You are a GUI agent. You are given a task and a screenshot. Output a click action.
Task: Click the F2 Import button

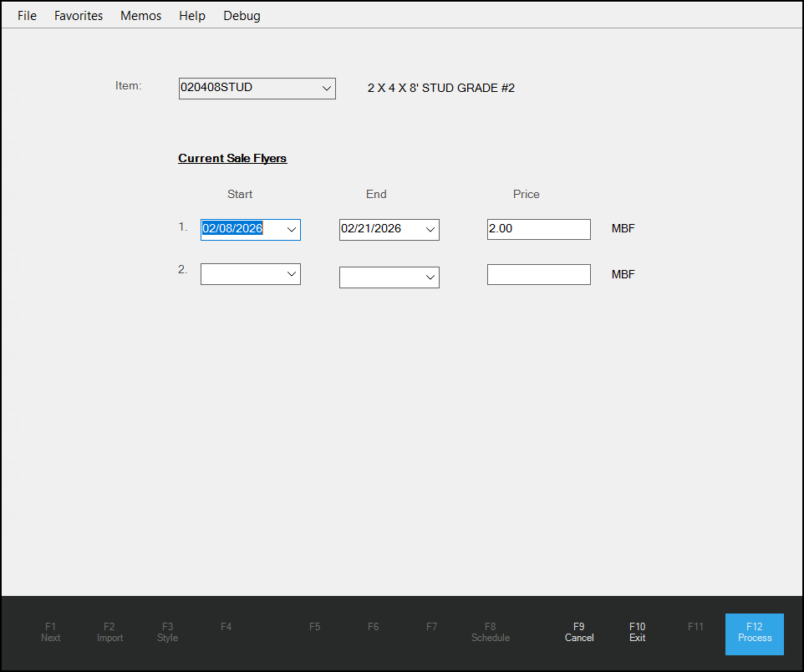click(x=109, y=632)
